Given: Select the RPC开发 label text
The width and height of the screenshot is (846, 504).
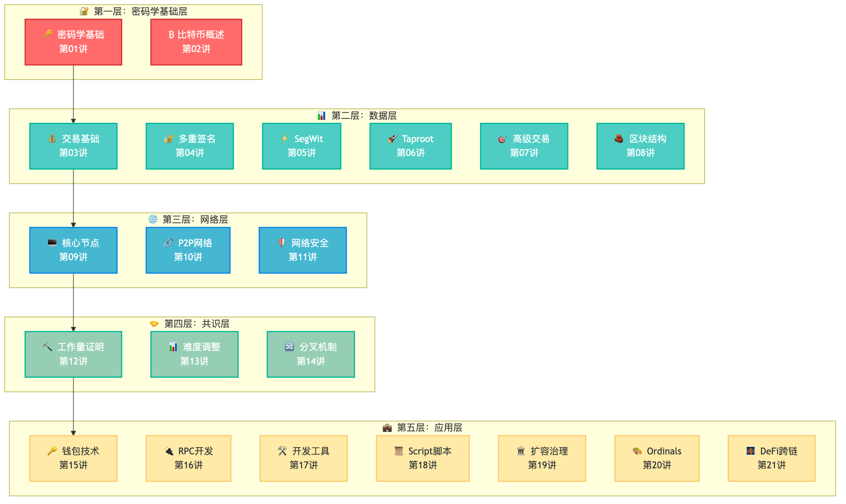Looking at the screenshot, I should [195, 451].
